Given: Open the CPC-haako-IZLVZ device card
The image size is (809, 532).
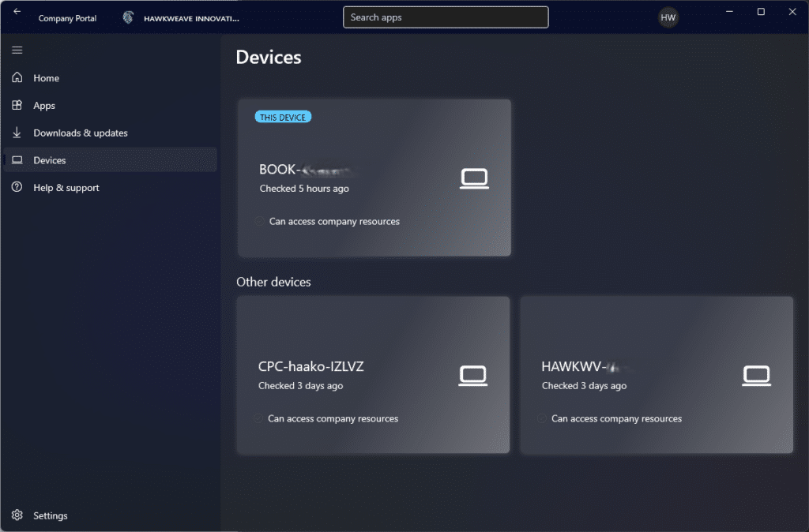Looking at the screenshot, I should pyautogui.click(x=373, y=375).
